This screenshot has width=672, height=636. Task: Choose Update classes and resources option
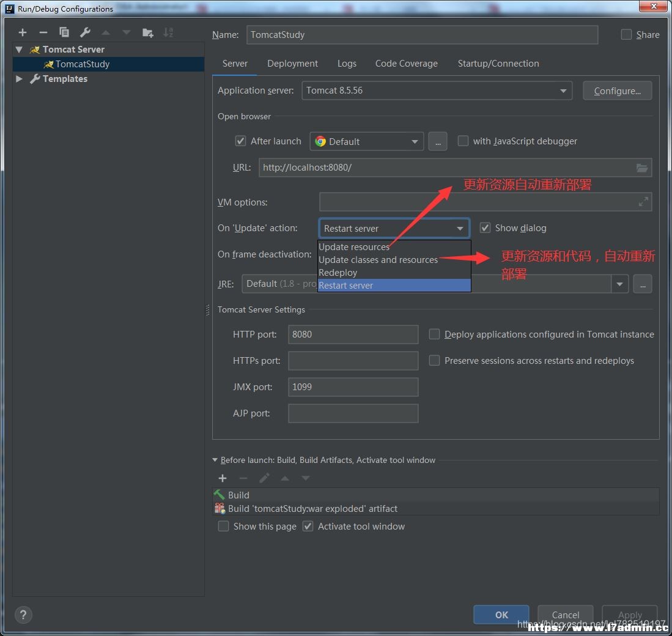click(394, 260)
